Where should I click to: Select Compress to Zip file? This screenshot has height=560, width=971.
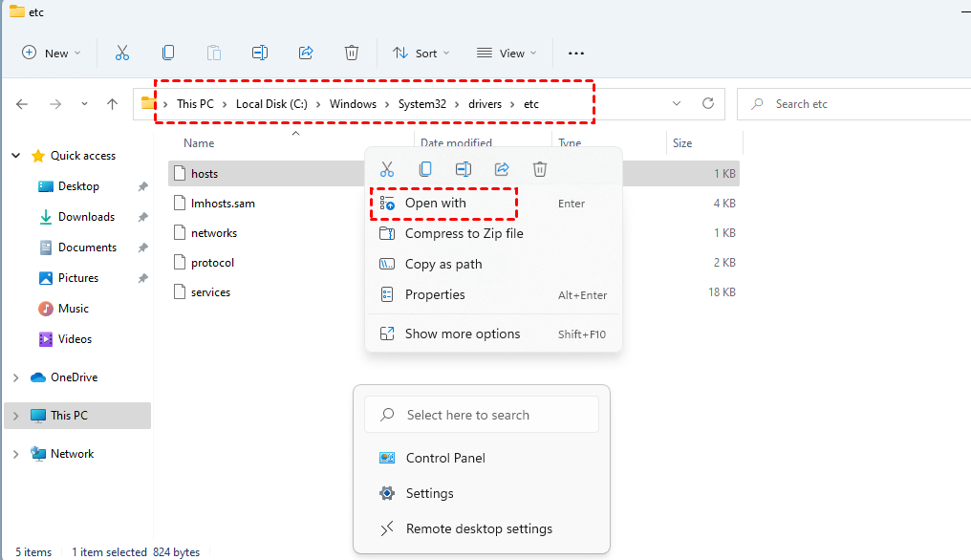point(464,233)
